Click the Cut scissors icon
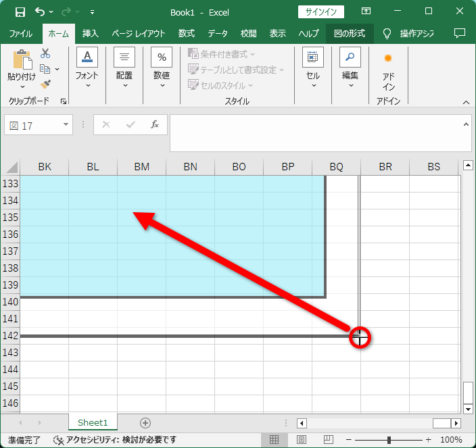The height and width of the screenshot is (448, 476). pyautogui.click(x=45, y=53)
